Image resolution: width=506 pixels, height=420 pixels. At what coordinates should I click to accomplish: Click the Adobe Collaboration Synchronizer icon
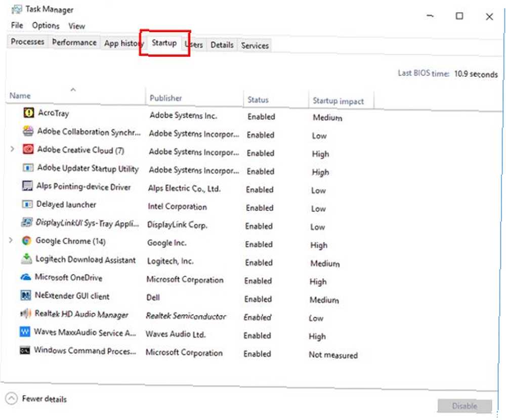pos(28,131)
